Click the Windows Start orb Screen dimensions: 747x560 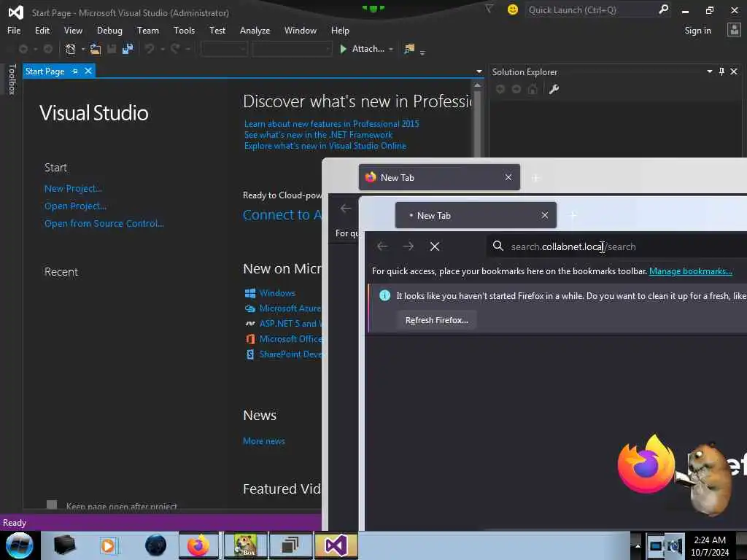point(20,545)
